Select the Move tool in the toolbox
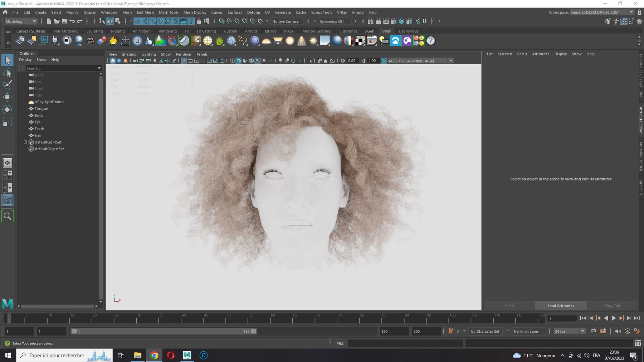The image size is (644, 362). click(x=7, y=97)
